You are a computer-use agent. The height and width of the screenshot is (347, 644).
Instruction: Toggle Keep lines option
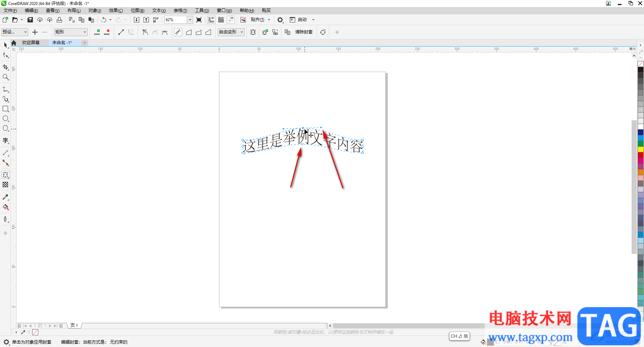click(x=253, y=32)
